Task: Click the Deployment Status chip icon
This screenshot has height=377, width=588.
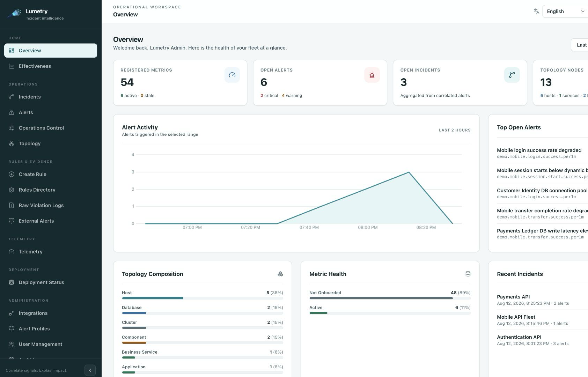Action: tap(12, 282)
